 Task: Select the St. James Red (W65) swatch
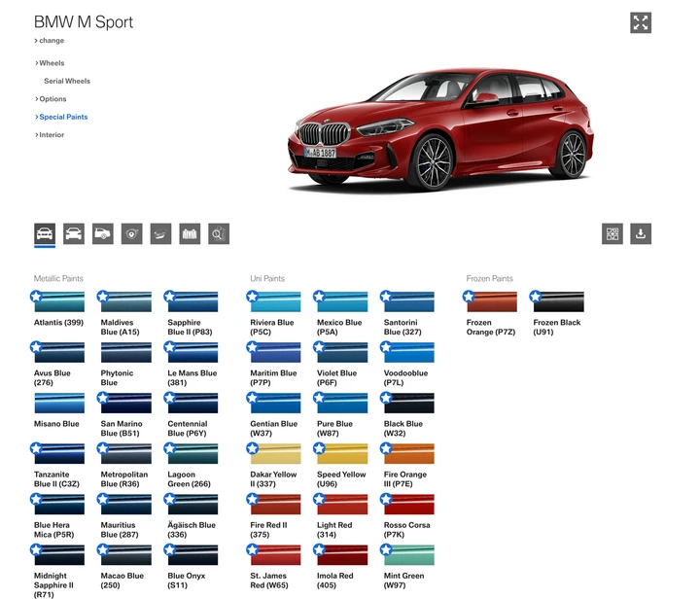[275, 555]
